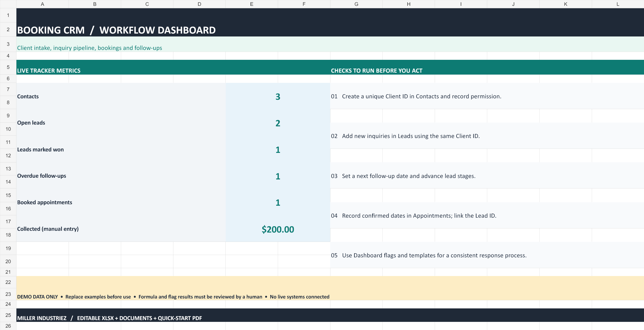Click step 04 'Record confirmed dates in Appointments'

(x=414, y=216)
